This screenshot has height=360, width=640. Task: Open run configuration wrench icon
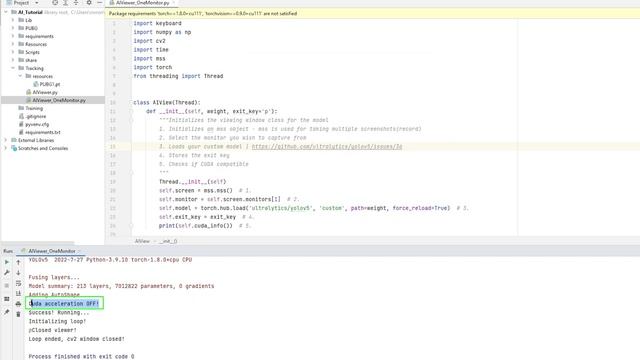pos(7,272)
